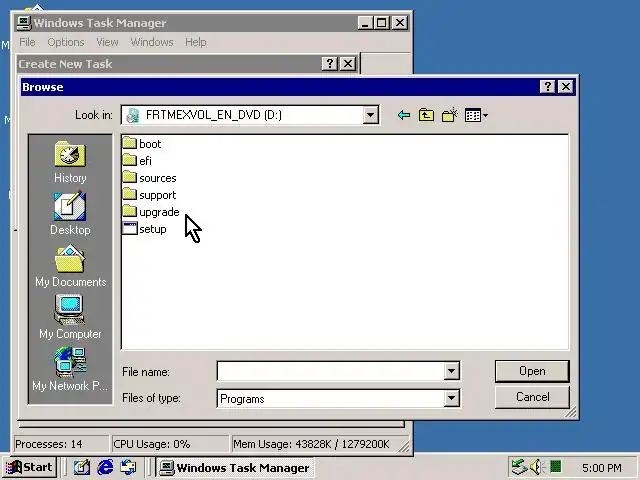Image resolution: width=640 pixels, height=480 pixels.
Task: Maximize the Windows Task Manager window
Action: 382,23
